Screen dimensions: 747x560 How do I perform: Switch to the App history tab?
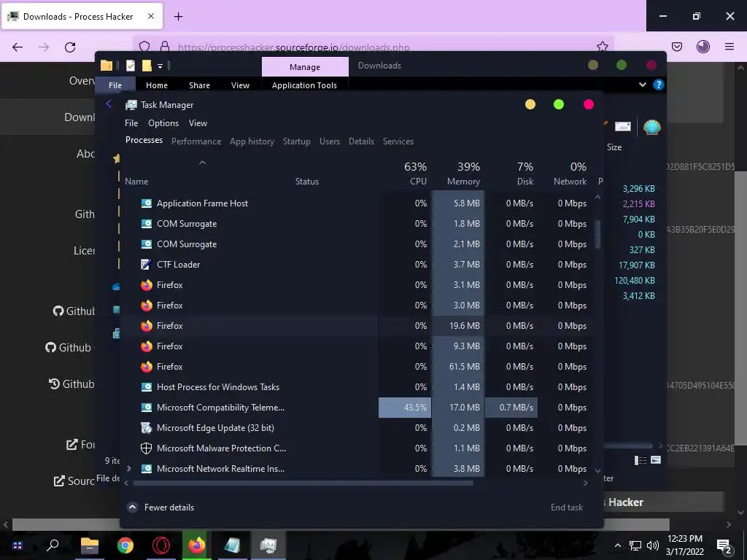(252, 141)
